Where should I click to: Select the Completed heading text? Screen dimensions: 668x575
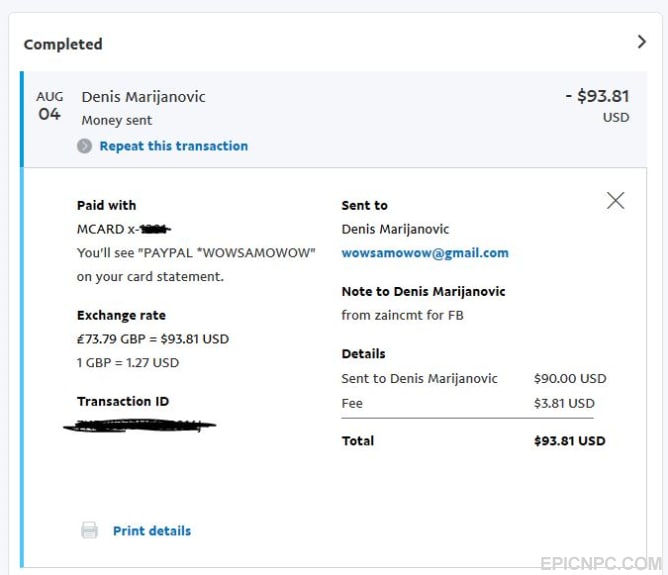click(x=63, y=44)
